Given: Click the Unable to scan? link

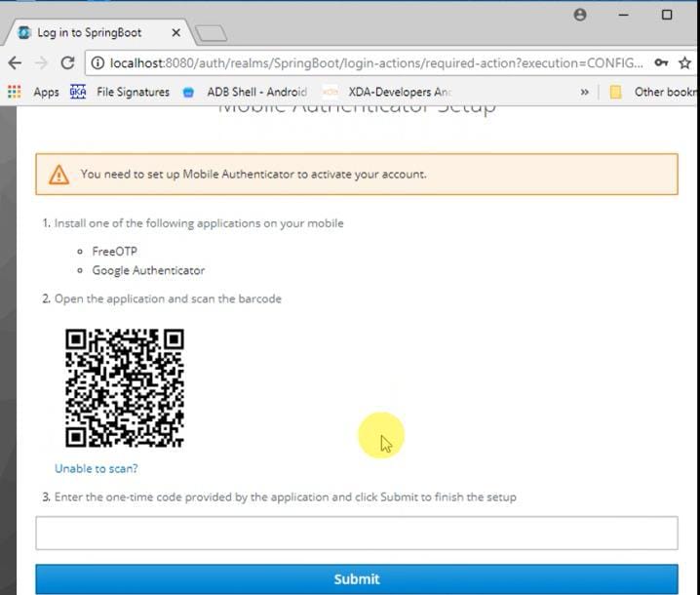Looking at the screenshot, I should pos(97,468).
